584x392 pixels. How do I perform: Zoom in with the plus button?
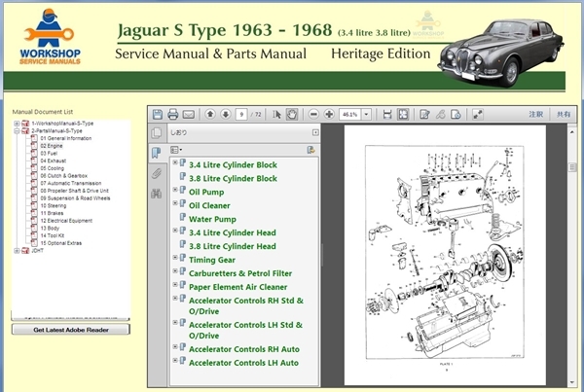pyautogui.click(x=329, y=114)
